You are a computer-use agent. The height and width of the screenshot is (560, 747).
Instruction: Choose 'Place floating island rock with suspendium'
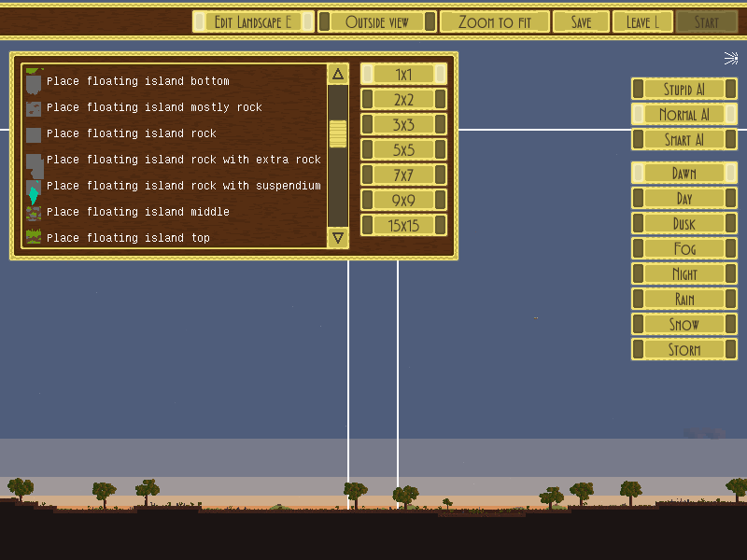(183, 186)
